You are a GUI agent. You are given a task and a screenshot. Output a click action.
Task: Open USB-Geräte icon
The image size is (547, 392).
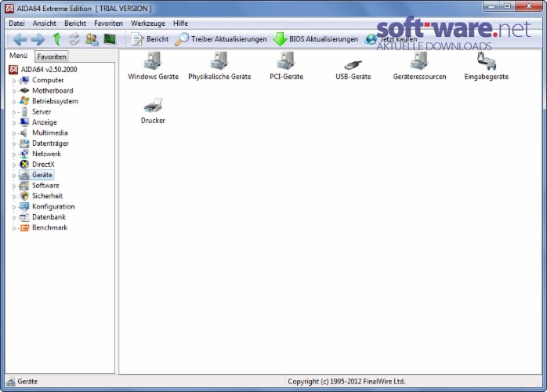[353, 64]
